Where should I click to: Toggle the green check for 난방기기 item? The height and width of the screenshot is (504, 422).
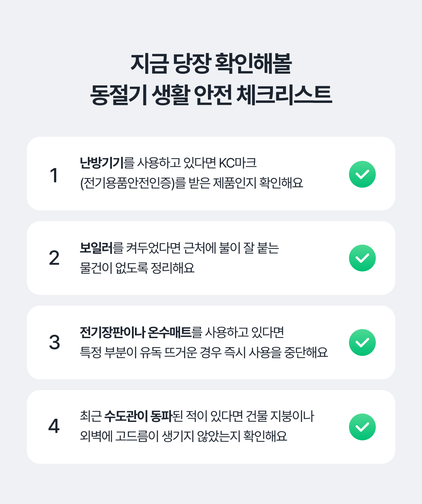click(x=362, y=174)
